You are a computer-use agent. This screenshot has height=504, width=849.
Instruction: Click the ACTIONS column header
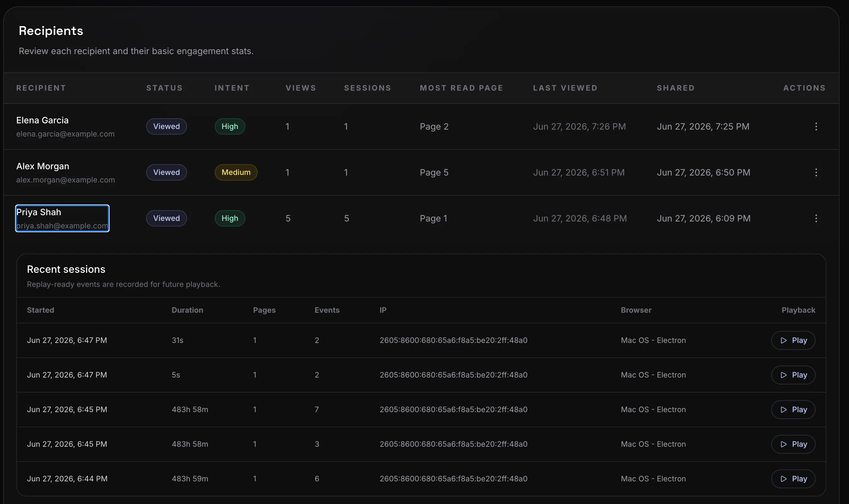(x=805, y=88)
